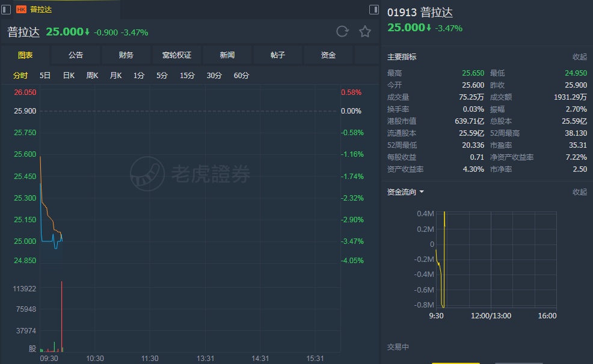The image size is (593, 364).
Task: Click the -0.900 price change in header
Action: pyautogui.click(x=105, y=32)
